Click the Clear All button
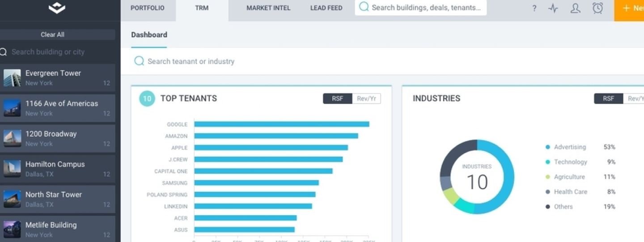The height and width of the screenshot is (242, 644). (x=52, y=35)
